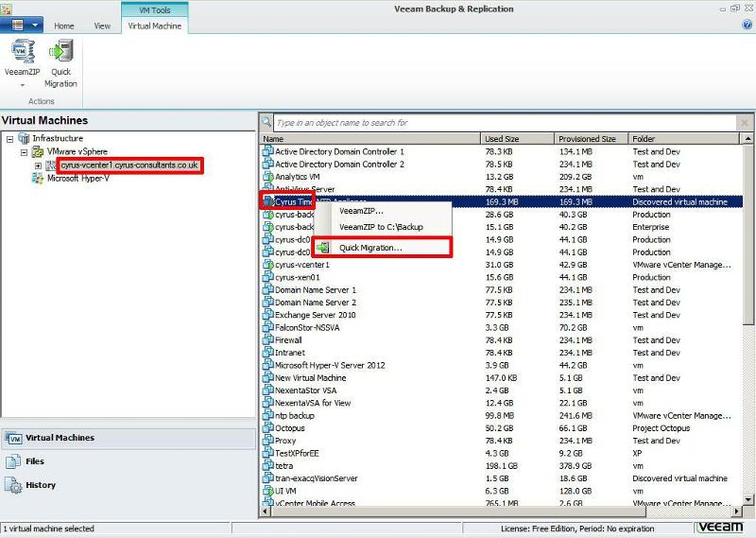This screenshot has width=756, height=538.
Task: Expand the cyrus-vcenter1 server node
Action: 38,165
